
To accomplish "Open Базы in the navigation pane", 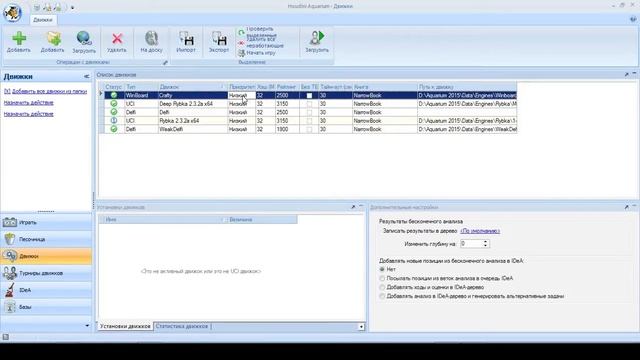I will pyautogui.click(x=46, y=307).
